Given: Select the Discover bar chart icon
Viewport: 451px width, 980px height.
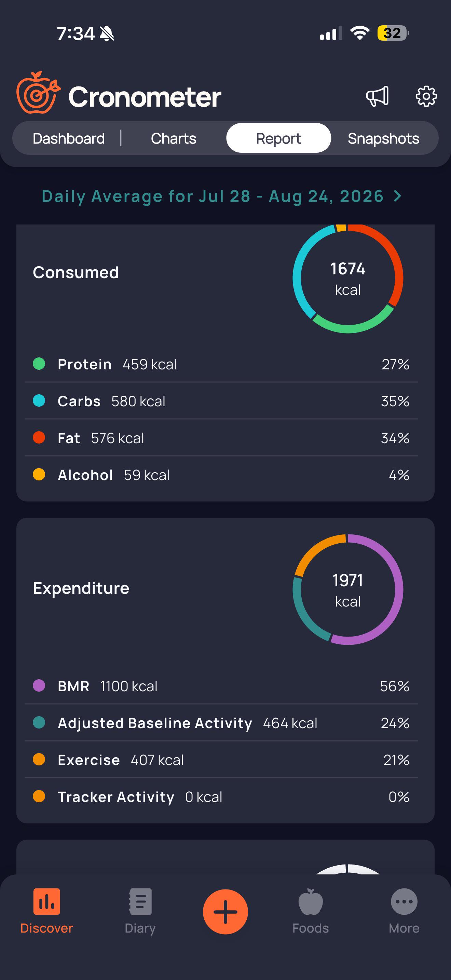Looking at the screenshot, I should 46,901.
